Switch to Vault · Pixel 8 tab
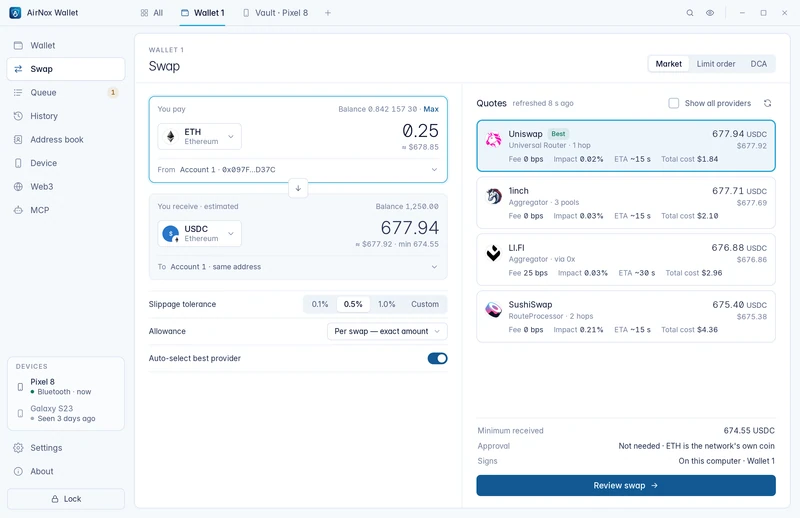This screenshot has width=800, height=518. click(x=276, y=13)
